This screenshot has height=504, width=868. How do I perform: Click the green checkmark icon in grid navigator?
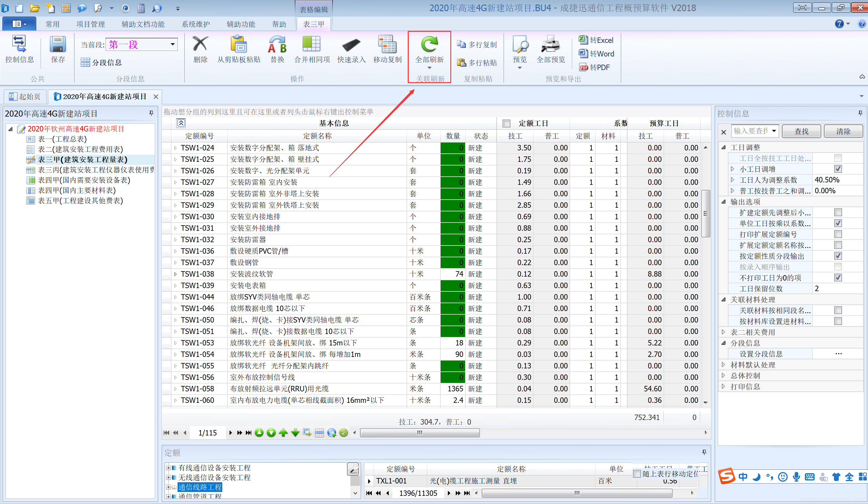click(x=343, y=433)
